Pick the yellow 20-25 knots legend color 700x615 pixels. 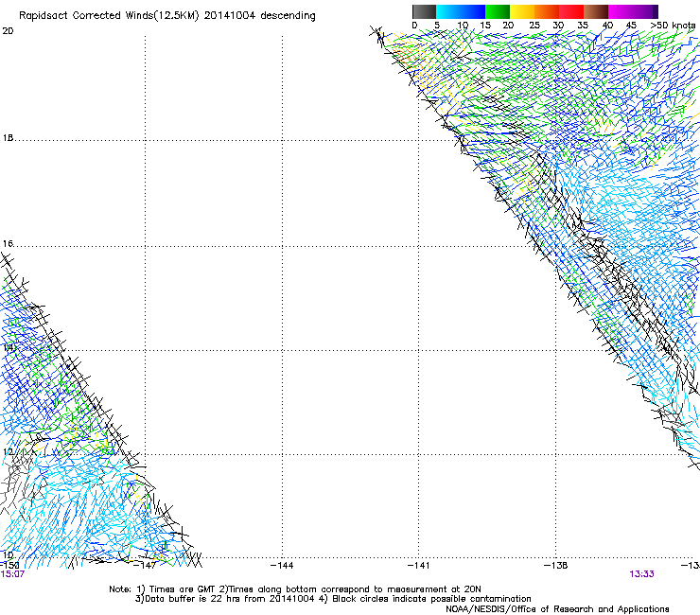[x=522, y=11]
